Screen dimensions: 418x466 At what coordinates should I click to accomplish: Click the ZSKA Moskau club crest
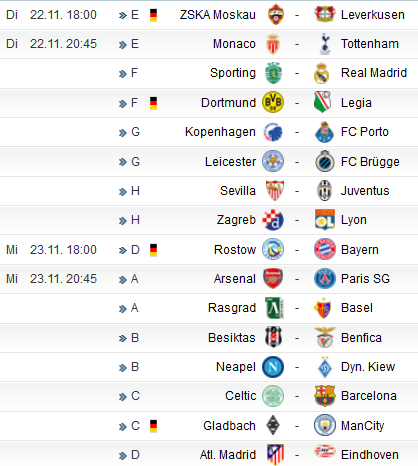[x=275, y=14]
